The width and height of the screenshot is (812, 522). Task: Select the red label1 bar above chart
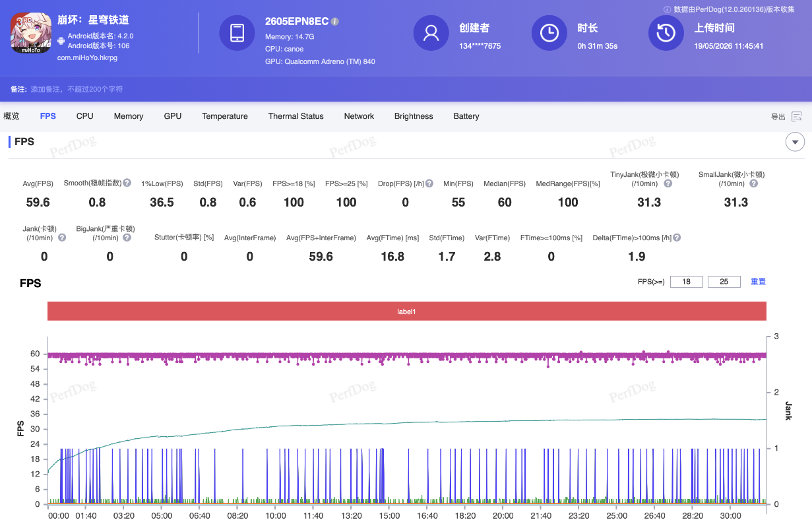(x=407, y=311)
